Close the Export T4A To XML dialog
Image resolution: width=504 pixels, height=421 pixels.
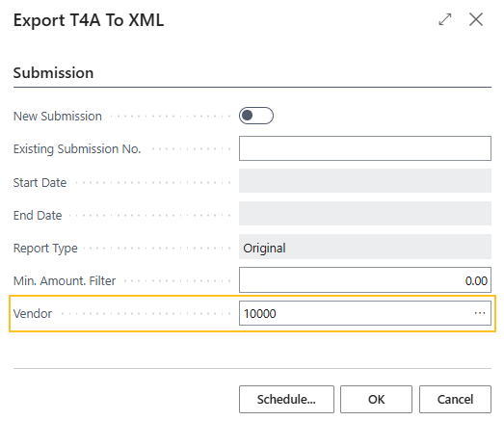click(476, 19)
